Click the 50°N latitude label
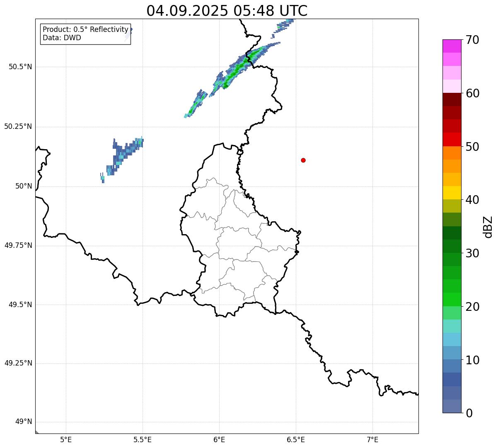Screen dimensions: 498x448 click(24, 186)
